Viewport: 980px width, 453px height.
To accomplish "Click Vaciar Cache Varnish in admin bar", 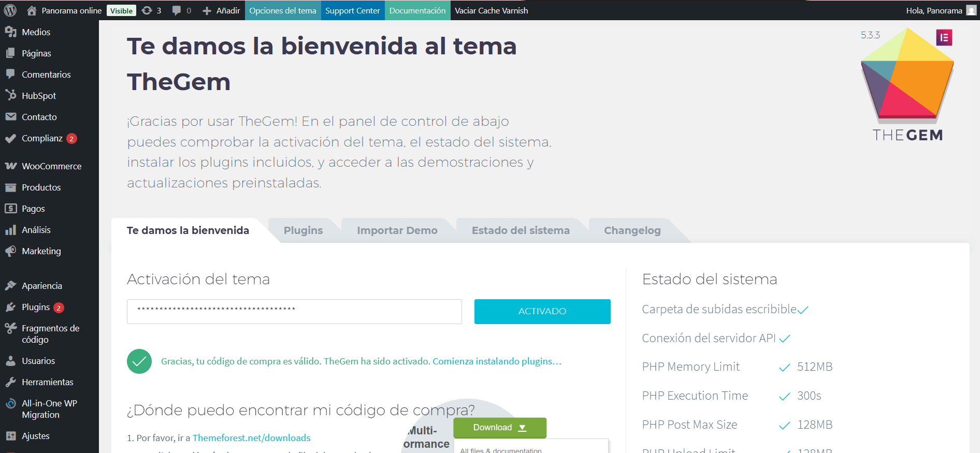I will [x=491, y=10].
